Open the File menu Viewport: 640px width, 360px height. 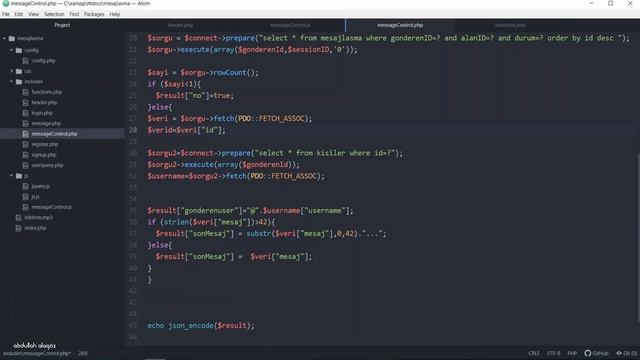6,14
